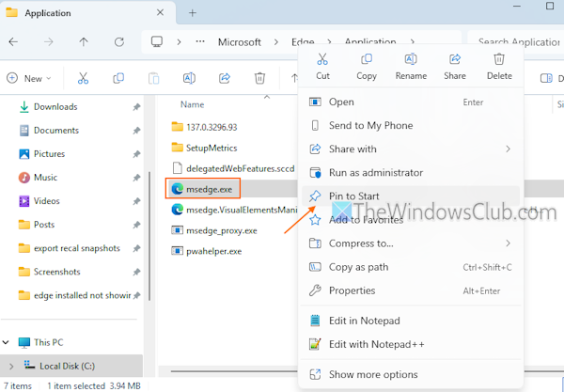This screenshot has width=564, height=392.
Task: Open a new tab with plus button
Action: point(193,13)
